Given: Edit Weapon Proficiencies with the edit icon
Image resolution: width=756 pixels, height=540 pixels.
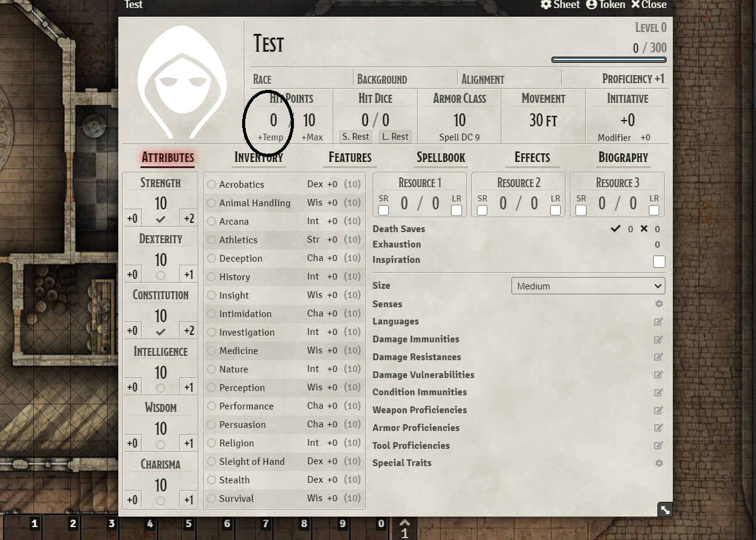Looking at the screenshot, I should [x=659, y=410].
